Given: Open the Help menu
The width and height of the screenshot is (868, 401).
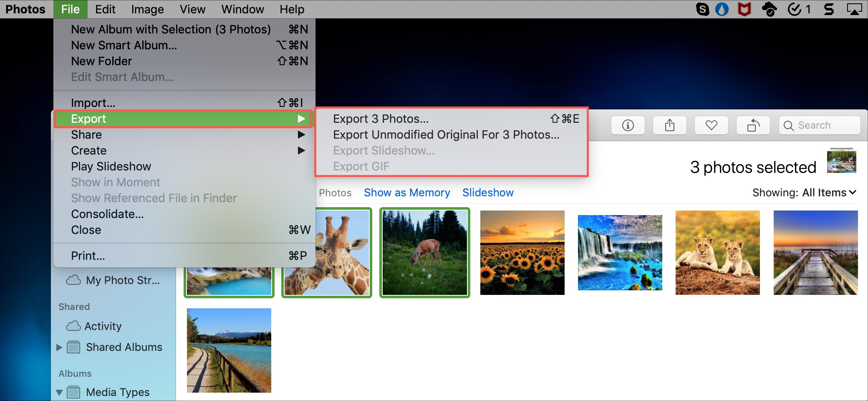Looking at the screenshot, I should pyautogui.click(x=292, y=9).
